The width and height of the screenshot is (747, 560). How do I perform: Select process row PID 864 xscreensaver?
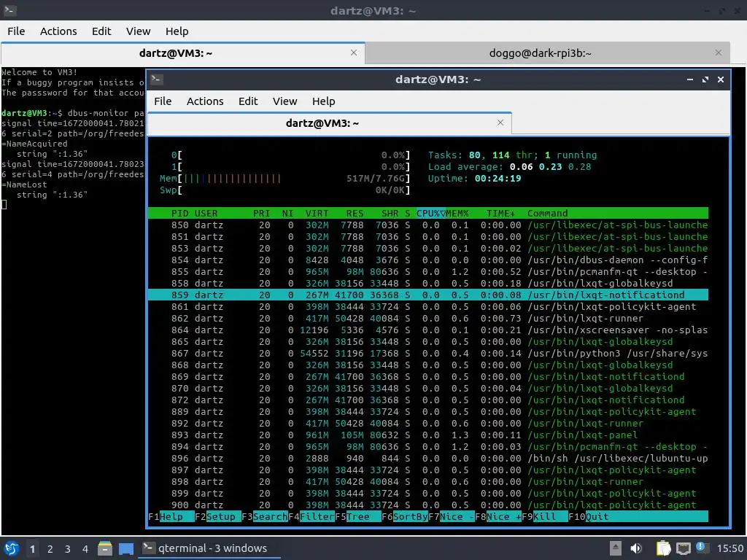pyautogui.click(x=427, y=330)
